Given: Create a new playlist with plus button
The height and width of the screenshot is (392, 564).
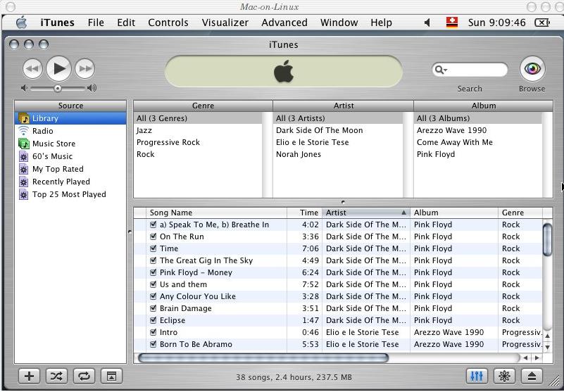Looking at the screenshot, I should pos(29,377).
